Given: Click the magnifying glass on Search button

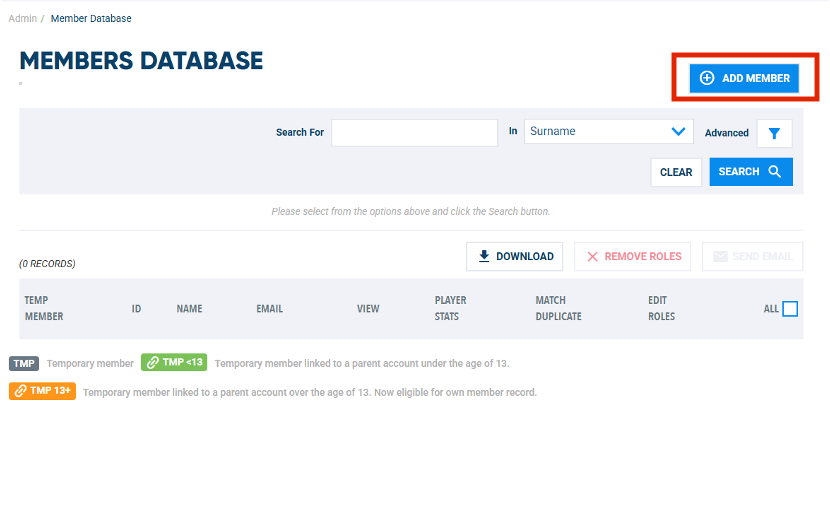Looking at the screenshot, I should (775, 172).
